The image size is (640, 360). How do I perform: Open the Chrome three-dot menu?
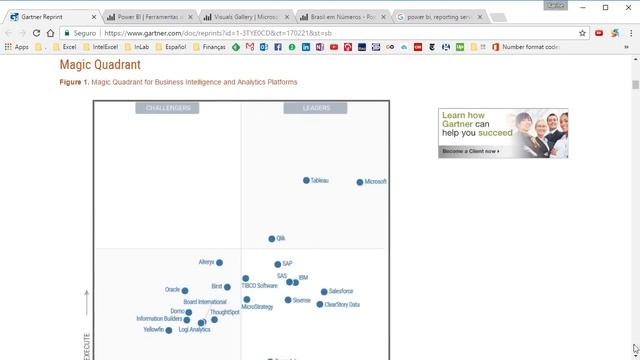point(631,33)
